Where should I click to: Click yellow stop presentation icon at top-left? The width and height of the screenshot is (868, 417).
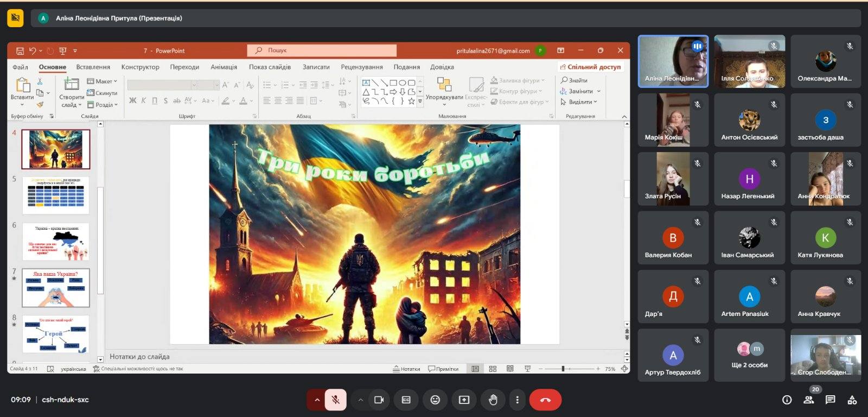[15, 18]
